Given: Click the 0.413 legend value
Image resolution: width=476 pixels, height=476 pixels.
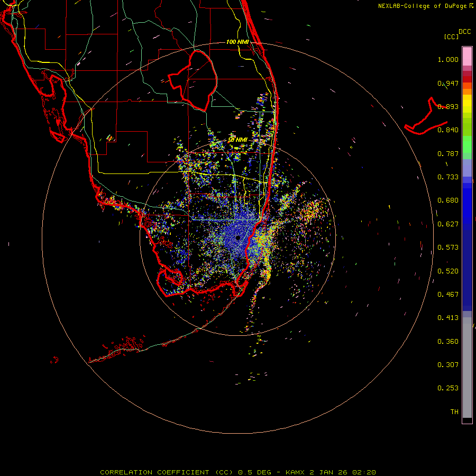Looking at the screenshot, I should tap(448, 318).
